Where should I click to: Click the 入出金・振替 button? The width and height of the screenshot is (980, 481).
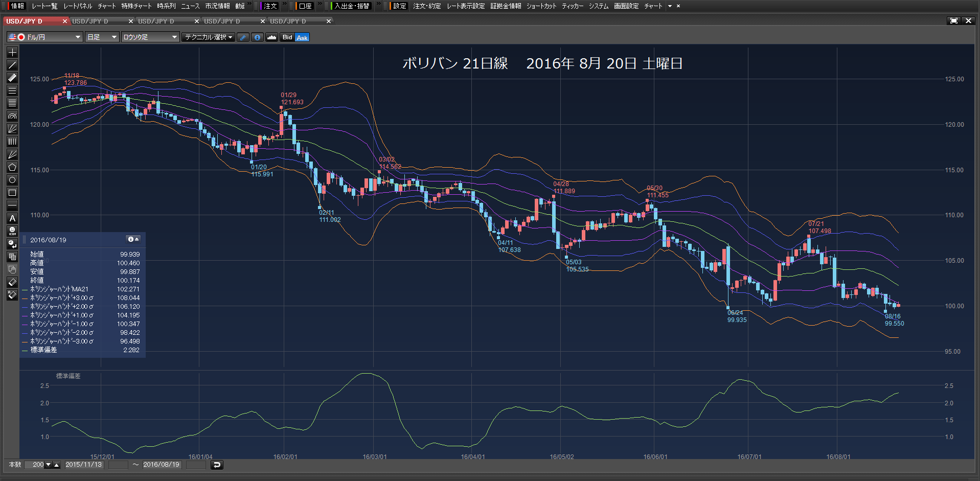coord(352,6)
